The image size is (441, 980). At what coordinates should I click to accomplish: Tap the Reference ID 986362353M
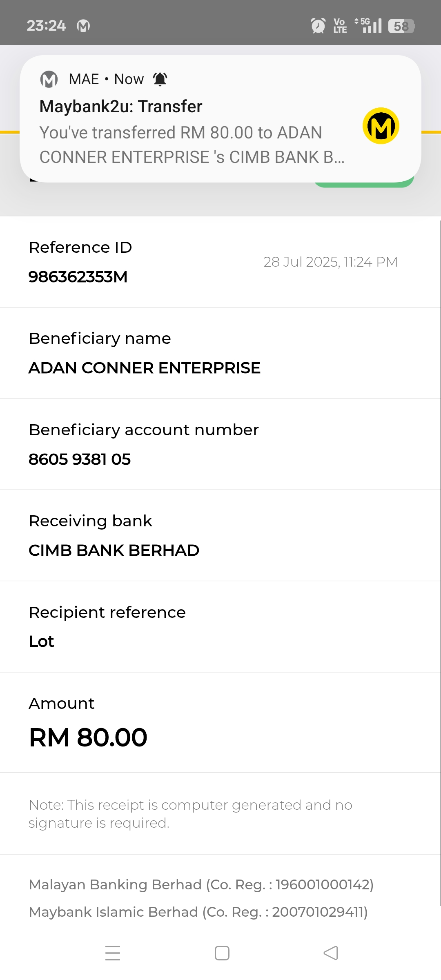[78, 277]
